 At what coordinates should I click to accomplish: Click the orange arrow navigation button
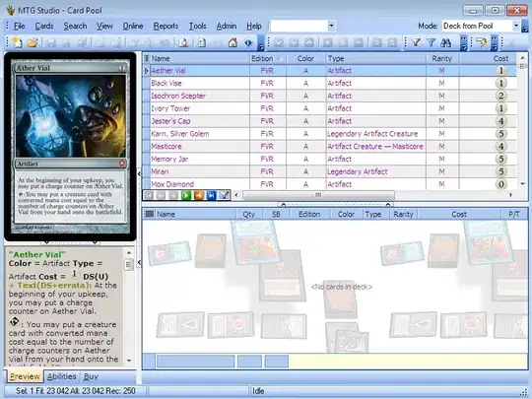click(x=199, y=195)
